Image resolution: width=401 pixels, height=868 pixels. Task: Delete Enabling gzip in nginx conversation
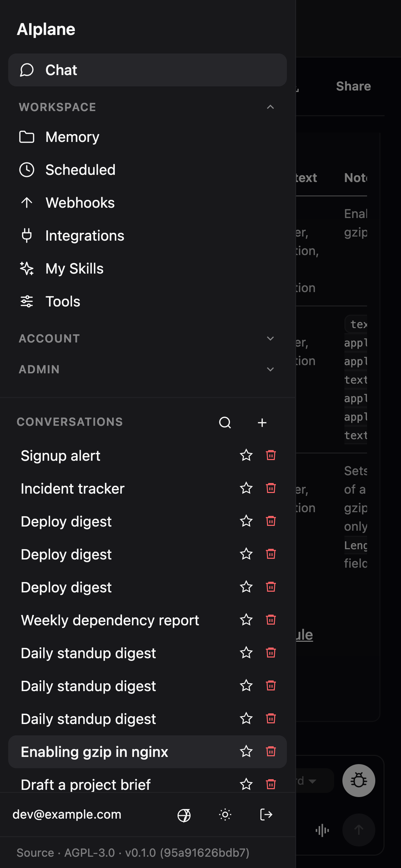tap(271, 752)
